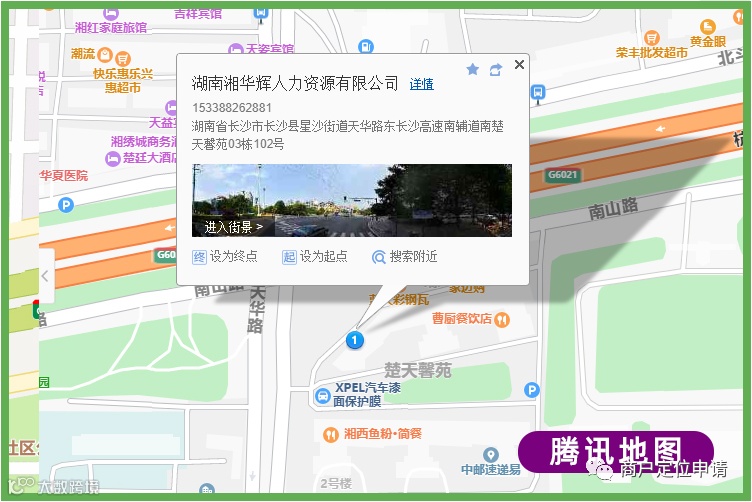
Task: Click the 吉祥宾馆 label
Action: point(198,14)
